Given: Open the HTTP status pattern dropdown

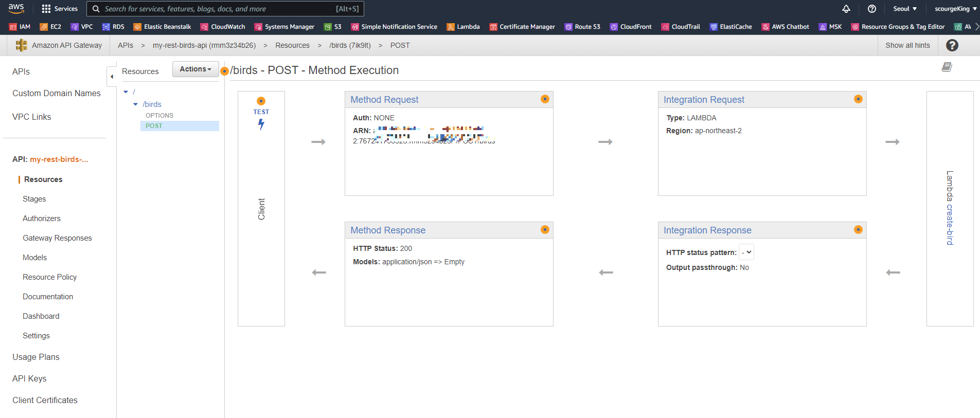Looking at the screenshot, I should pyautogui.click(x=746, y=252).
